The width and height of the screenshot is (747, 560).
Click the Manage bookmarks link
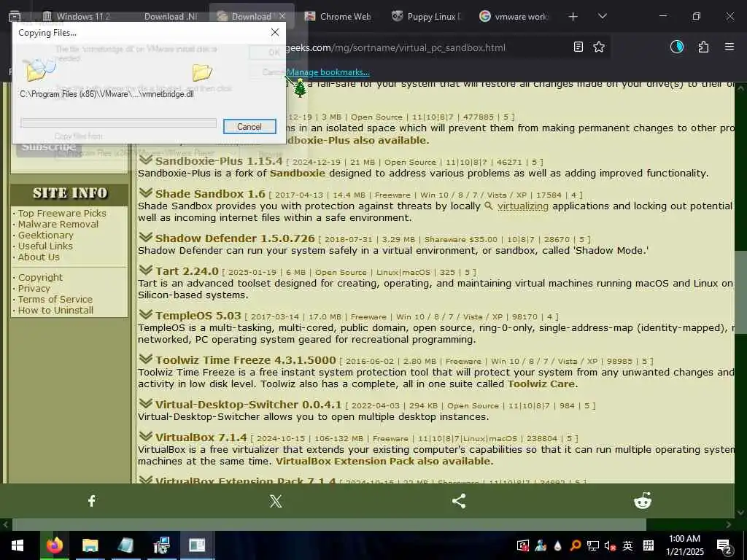328,72
